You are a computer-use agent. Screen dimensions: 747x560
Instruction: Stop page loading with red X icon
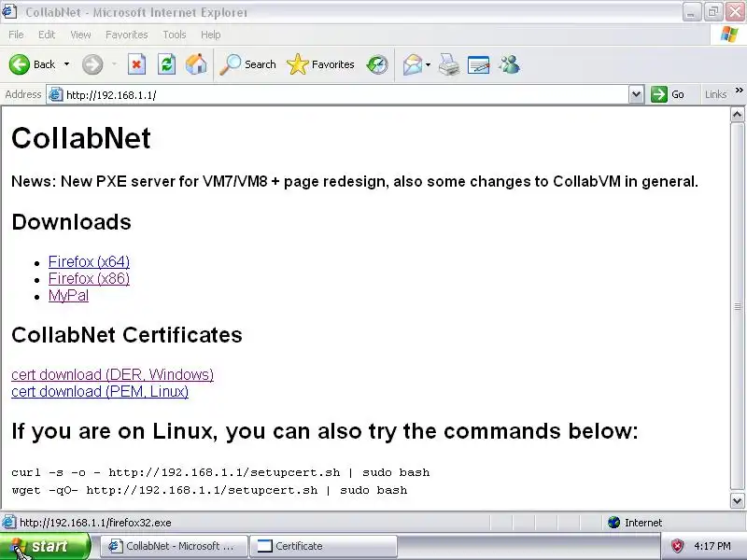click(x=136, y=64)
